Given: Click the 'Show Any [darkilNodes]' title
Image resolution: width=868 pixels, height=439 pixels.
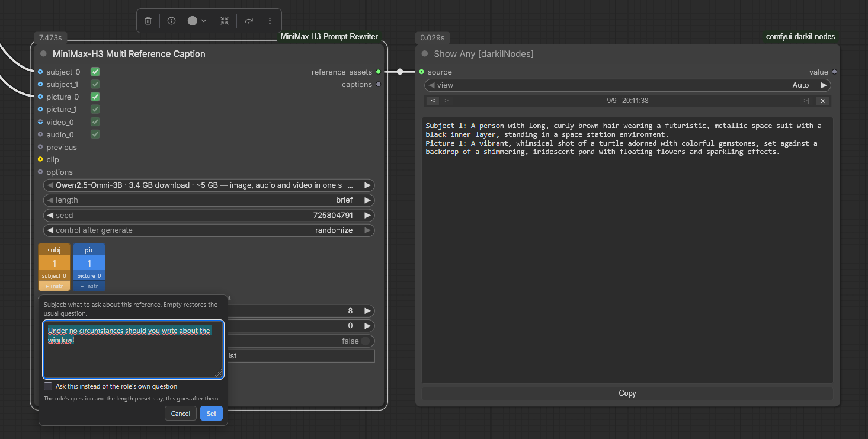Looking at the screenshot, I should click(483, 53).
